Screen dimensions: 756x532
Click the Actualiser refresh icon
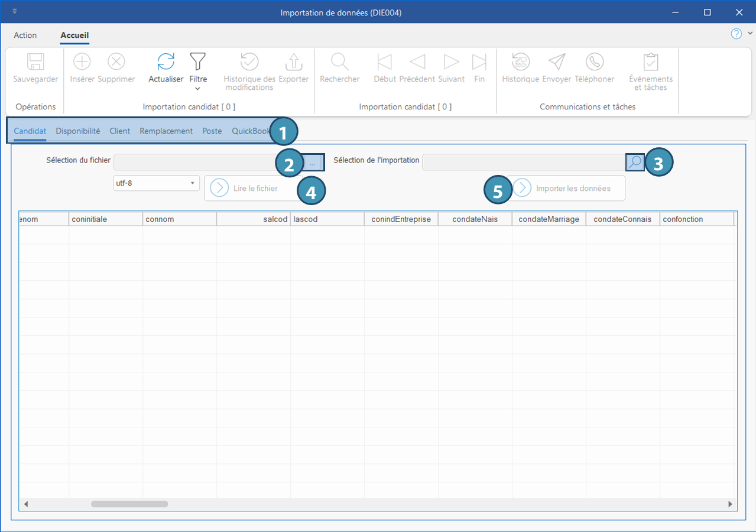pos(166,61)
